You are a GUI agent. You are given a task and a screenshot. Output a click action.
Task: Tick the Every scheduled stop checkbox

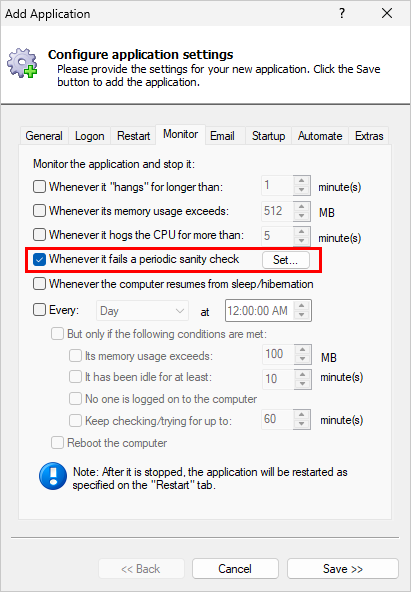pos(39,310)
